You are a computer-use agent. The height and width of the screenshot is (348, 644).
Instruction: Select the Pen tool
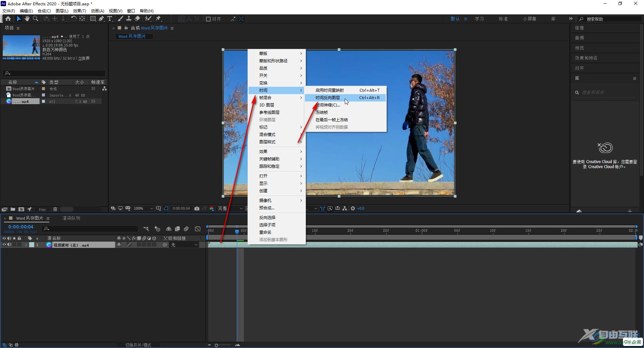[x=101, y=19]
